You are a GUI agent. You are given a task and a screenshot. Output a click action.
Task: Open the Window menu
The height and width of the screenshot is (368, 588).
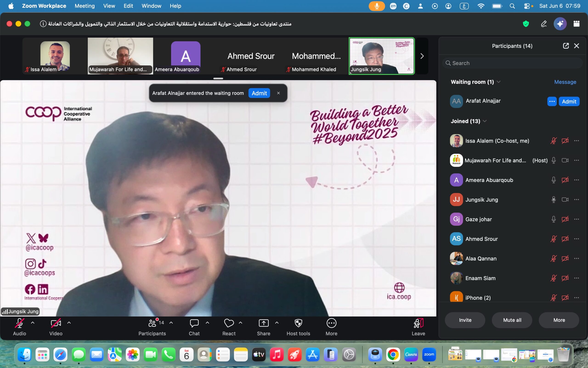[x=151, y=6]
